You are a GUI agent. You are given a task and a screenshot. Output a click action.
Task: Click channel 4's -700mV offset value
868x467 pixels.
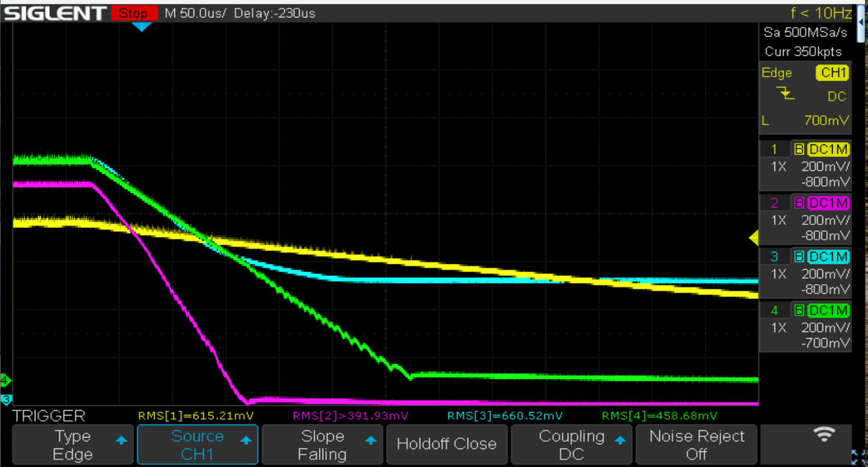coord(825,343)
